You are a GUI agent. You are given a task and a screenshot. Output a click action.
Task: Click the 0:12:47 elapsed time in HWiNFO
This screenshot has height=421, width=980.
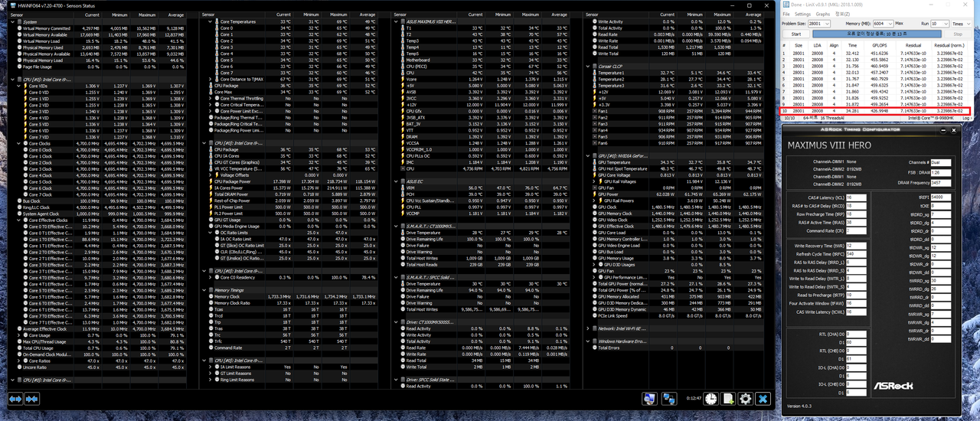tap(694, 399)
